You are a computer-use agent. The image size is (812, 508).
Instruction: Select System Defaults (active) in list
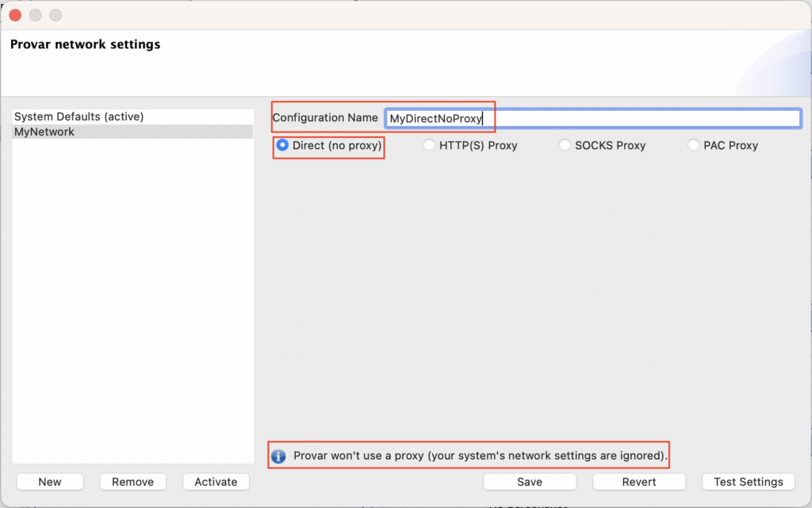pyautogui.click(x=132, y=116)
